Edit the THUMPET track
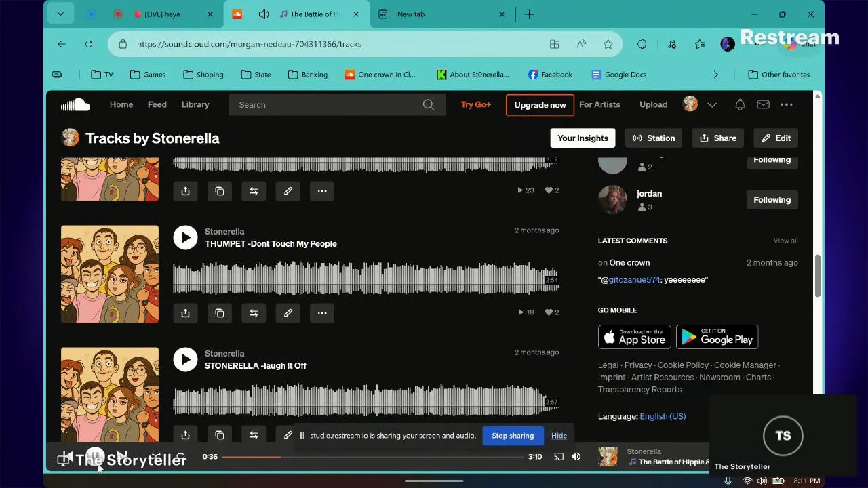This screenshot has width=868, height=488. point(288,313)
